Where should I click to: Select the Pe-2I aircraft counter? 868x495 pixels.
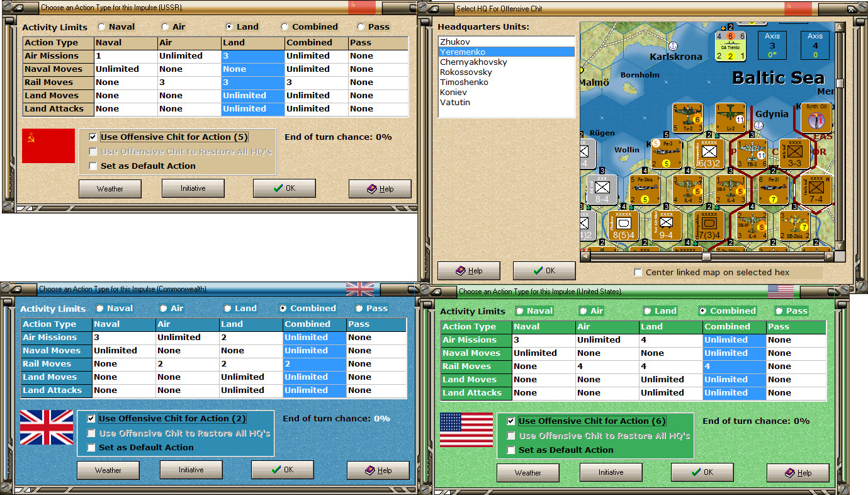[x=774, y=190]
